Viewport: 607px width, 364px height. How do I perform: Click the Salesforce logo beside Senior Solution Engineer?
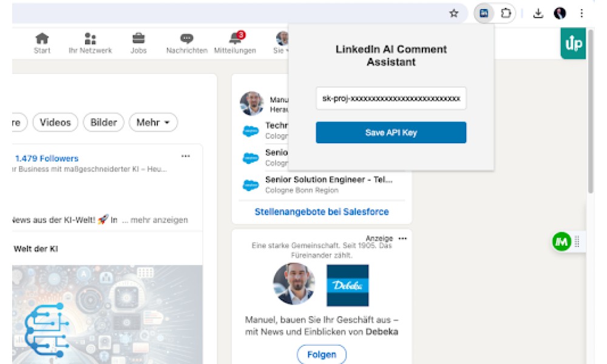coord(251,185)
